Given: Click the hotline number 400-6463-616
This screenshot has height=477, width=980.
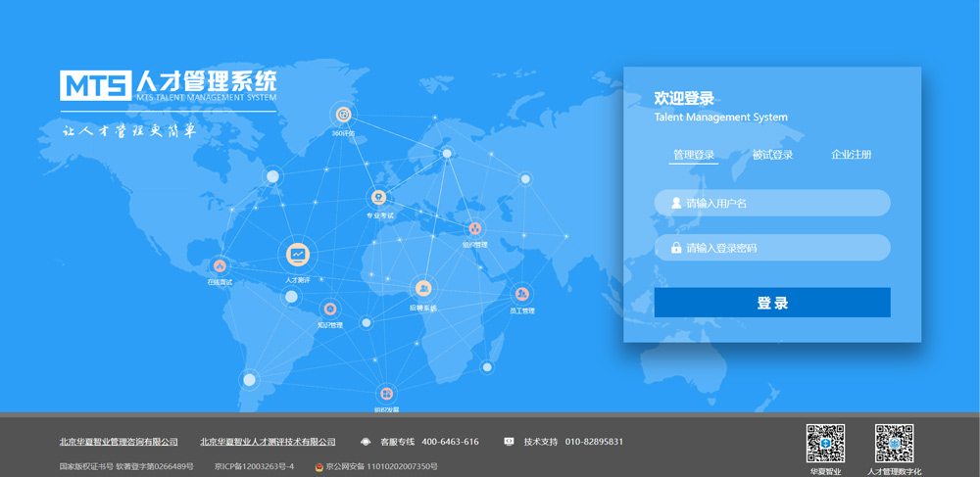Looking at the screenshot, I should [451, 442].
